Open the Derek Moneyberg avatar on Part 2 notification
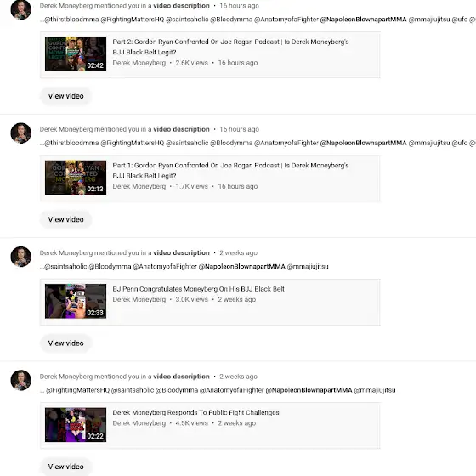The width and height of the screenshot is (476, 476). tap(21, 9)
